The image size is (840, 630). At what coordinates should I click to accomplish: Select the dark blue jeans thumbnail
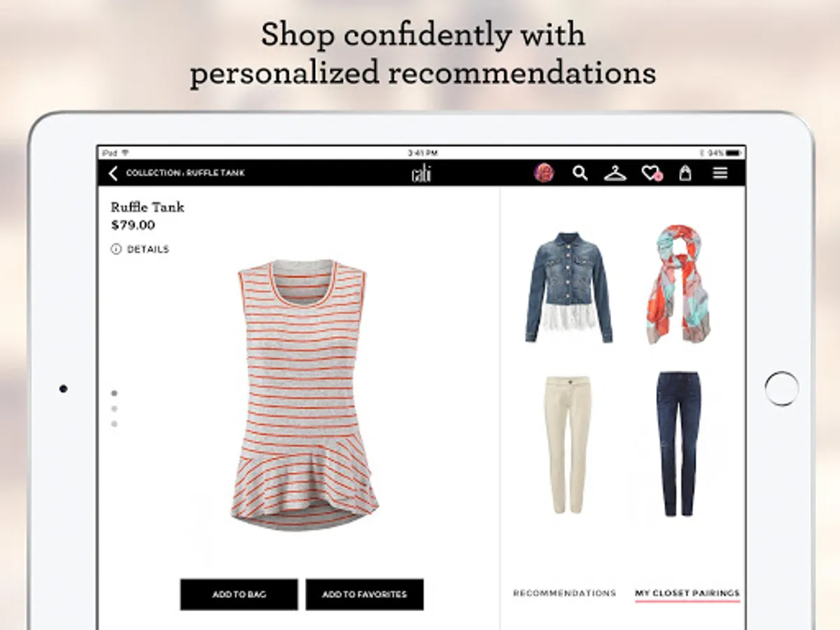click(x=678, y=444)
